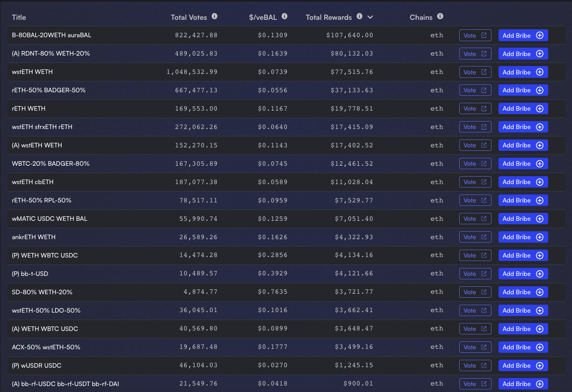Vote on (A) WETH WBTC USDC pool
This screenshot has width=572, height=392.
pos(475,329)
